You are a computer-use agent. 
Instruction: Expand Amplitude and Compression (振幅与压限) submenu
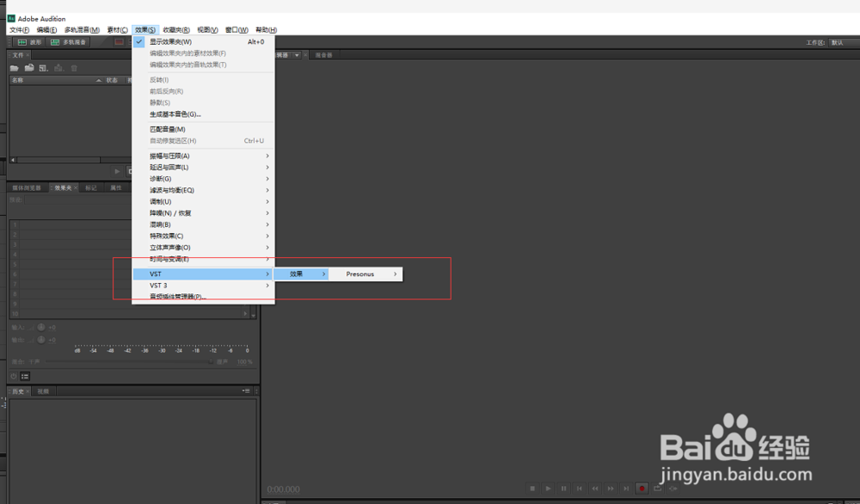(x=204, y=156)
